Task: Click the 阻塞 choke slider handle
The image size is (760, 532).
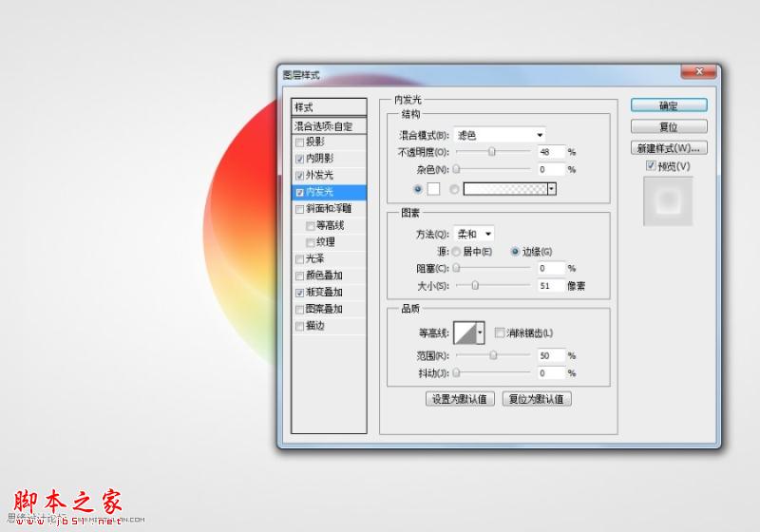Action: click(x=457, y=268)
